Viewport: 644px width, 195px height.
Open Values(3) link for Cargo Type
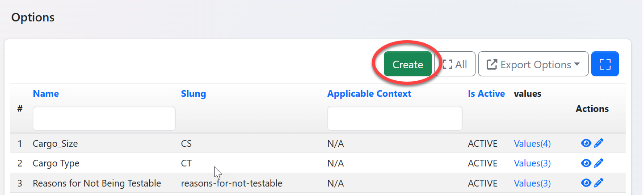[x=532, y=163]
